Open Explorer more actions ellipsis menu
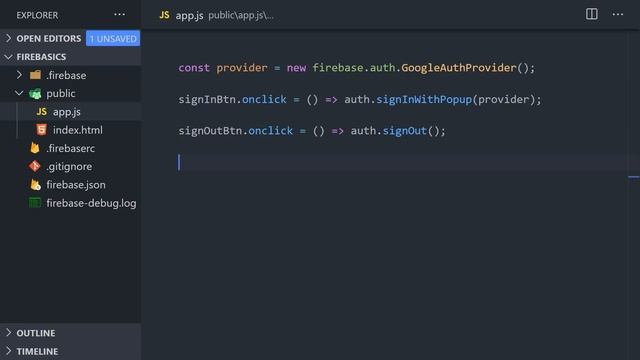This screenshot has width=640, height=360. pyautogui.click(x=119, y=15)
